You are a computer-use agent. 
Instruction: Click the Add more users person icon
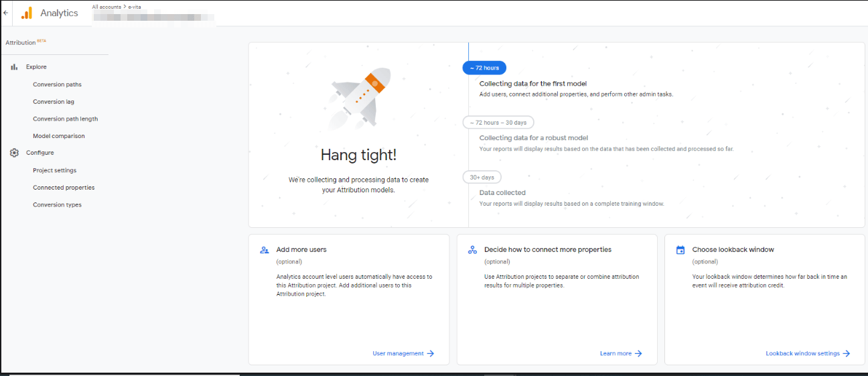[265, 250]
